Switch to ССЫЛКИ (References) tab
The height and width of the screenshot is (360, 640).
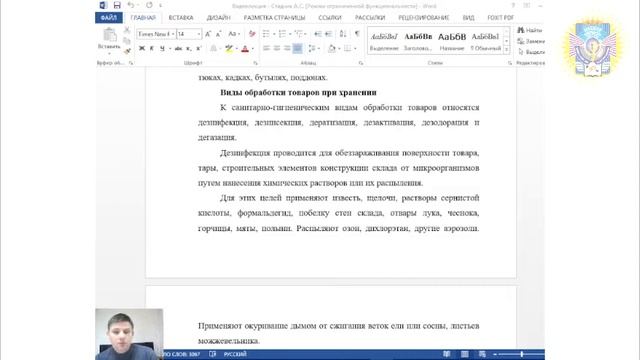click(x=330, y=18)
